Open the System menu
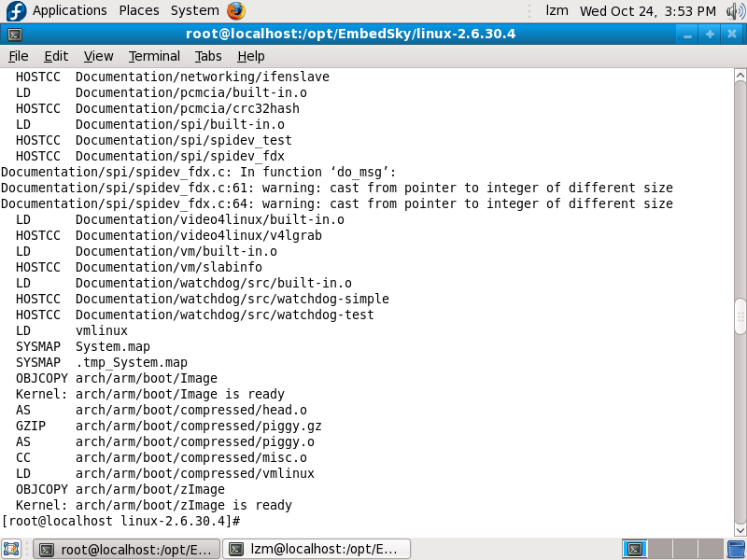Image resolution: width=747 pixels, height=560 pixels. tap(194, 11)
